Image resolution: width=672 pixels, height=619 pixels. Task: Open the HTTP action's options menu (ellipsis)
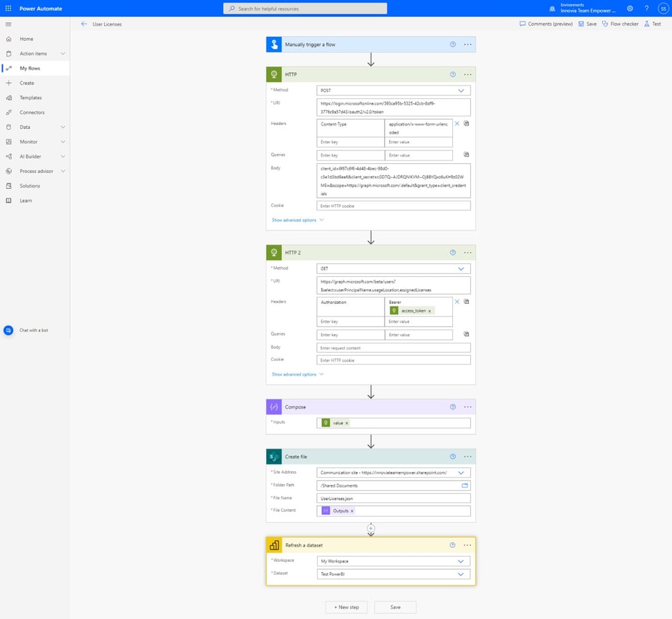coord(468,75)
